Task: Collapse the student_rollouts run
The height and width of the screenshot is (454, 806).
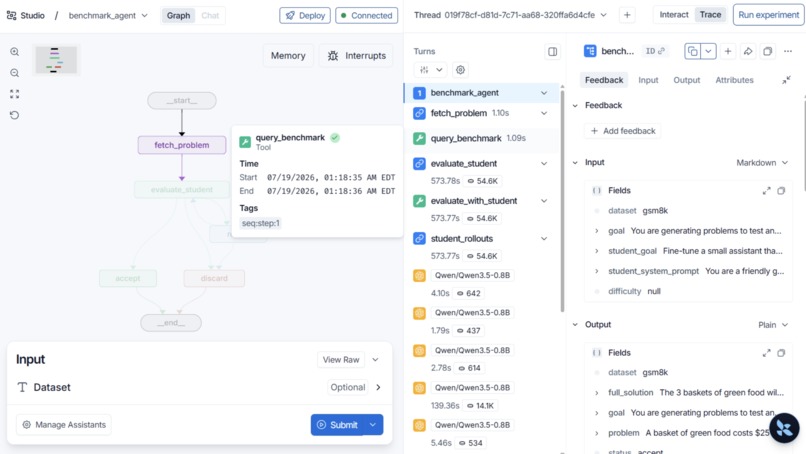Action: pyautogui.click(x=544, y=239)
